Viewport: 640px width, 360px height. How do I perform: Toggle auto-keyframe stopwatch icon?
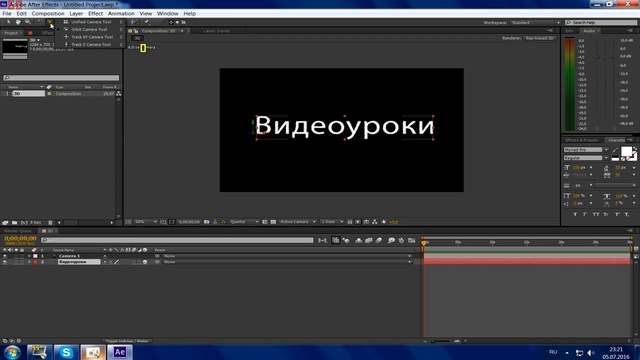pos(401,240)
